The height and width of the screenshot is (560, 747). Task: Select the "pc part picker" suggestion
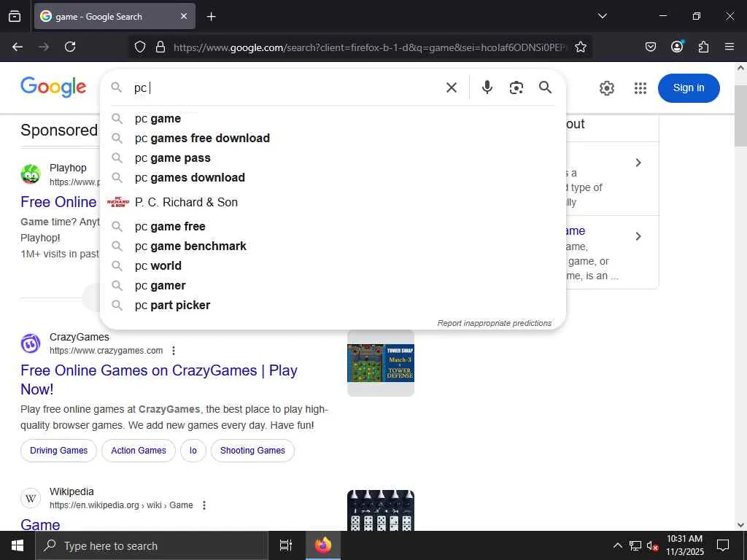tap(333, 306)
